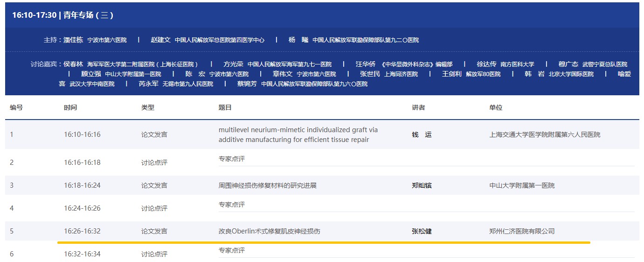
Task: Click 讨论点评 in the 16:16-16:18 row
Action: [154, 163]
